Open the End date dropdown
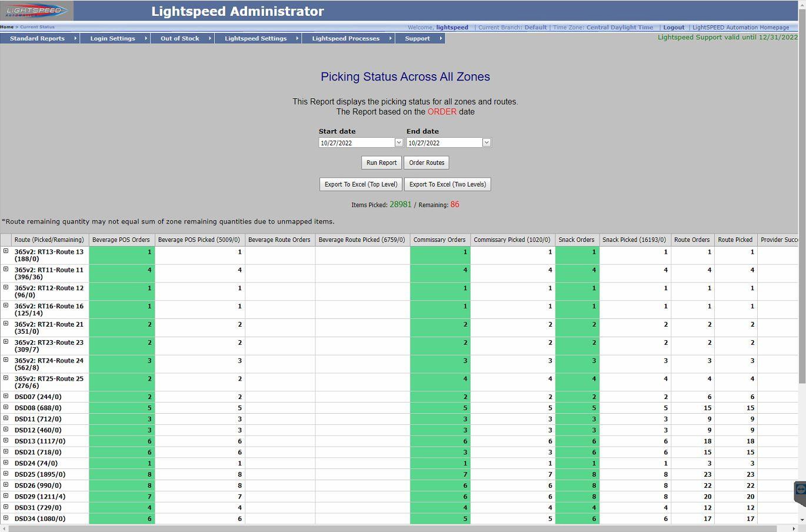 pos(487,142)
